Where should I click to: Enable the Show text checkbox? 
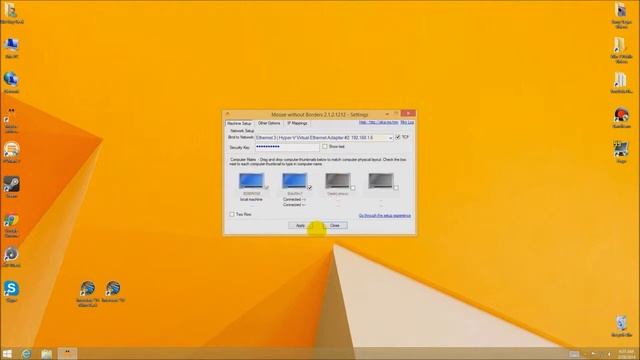point(325,147)
